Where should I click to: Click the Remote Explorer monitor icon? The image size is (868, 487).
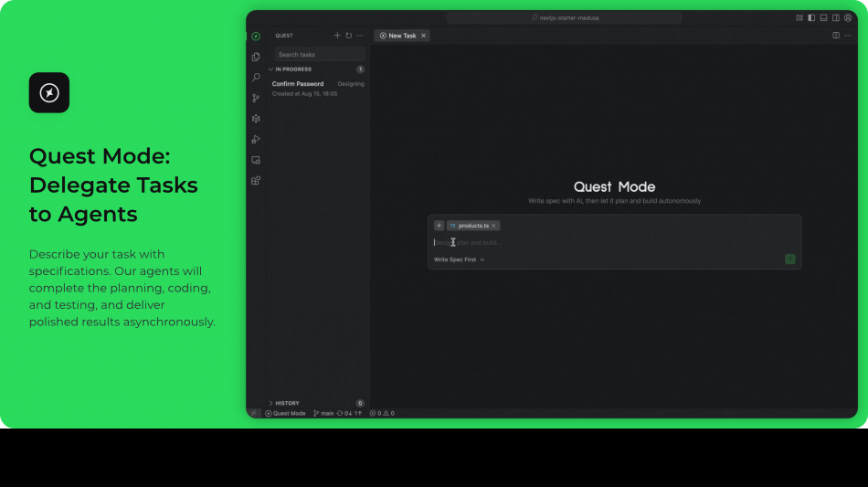(x=256, y=160)
